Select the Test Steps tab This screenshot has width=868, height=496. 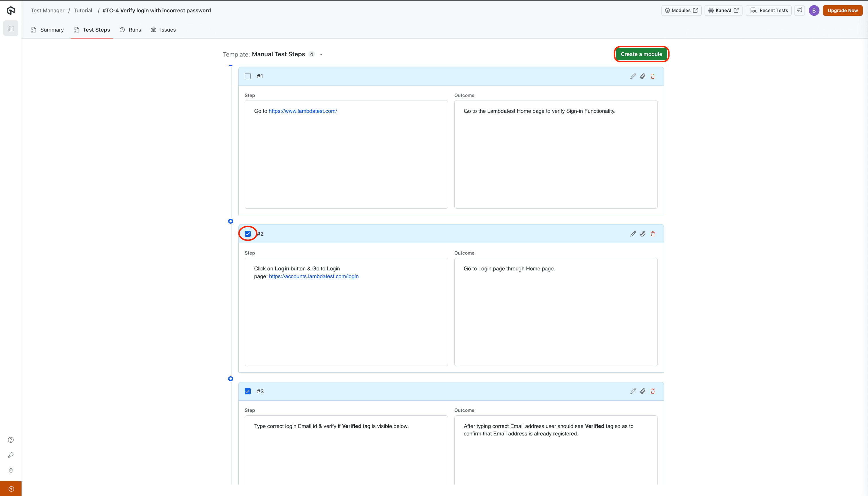[x=92, y=30]
